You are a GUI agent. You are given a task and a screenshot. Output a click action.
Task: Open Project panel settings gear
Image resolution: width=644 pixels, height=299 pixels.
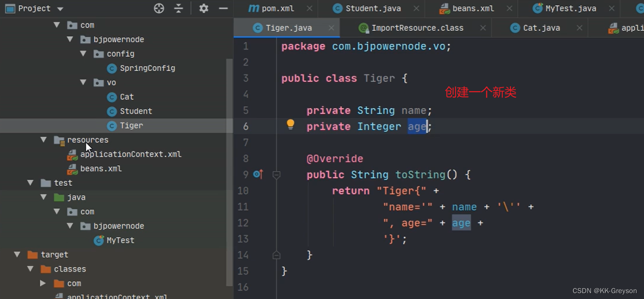204,8
